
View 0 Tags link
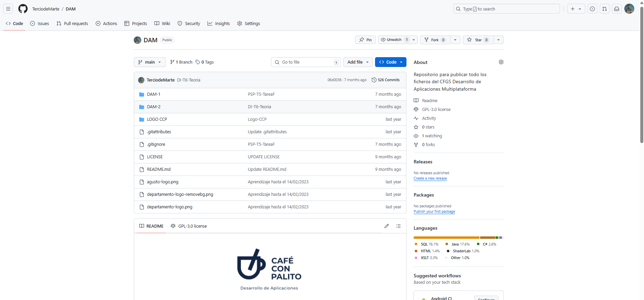tap(205, 62)
